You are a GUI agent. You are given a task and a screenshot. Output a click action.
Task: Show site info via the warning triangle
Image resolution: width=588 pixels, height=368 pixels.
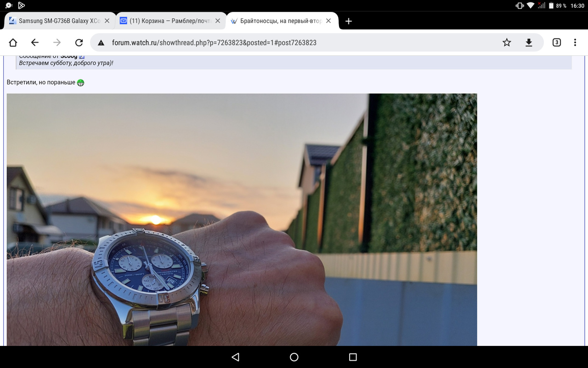[102, 43]
